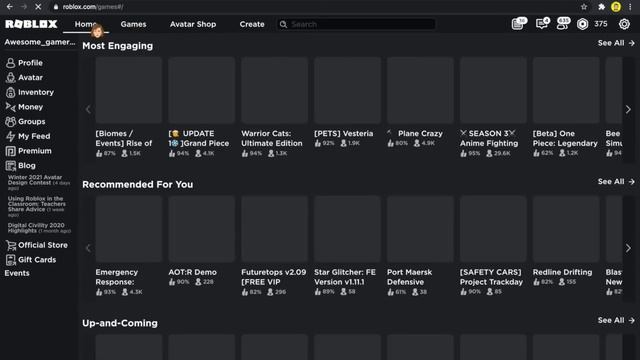Click the Awesome_gamer username

(x=40, y=42)
